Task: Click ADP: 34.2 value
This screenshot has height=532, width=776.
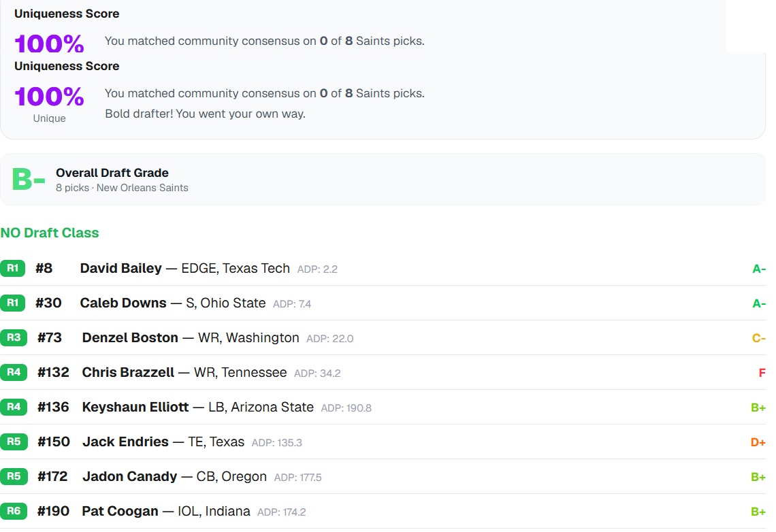Action: point(317,373)
